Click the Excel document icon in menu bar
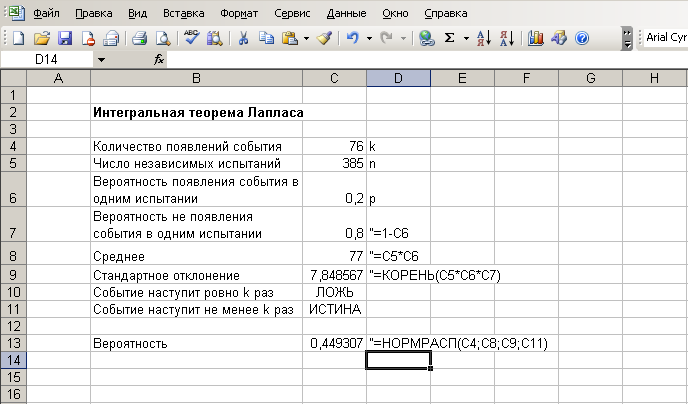This screenshot has height=404, width=688. click(16, 13)
